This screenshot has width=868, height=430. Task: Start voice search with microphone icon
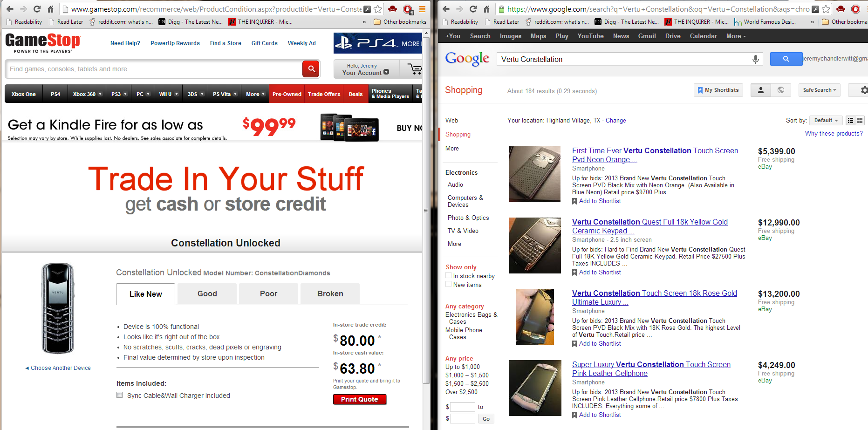[x=755, y=59]
